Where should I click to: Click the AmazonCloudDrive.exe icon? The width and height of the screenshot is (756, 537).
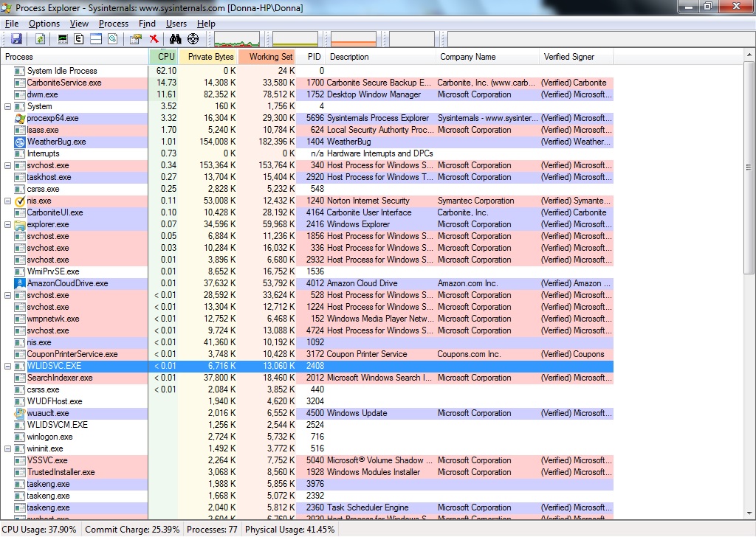click(20, 283)
